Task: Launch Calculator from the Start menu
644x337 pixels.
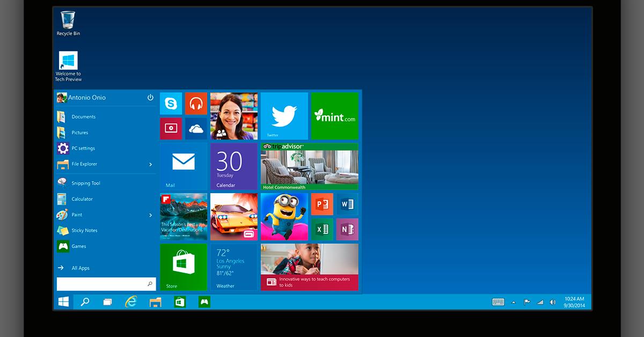Action: pyautogui.click(x=106, y=199)
